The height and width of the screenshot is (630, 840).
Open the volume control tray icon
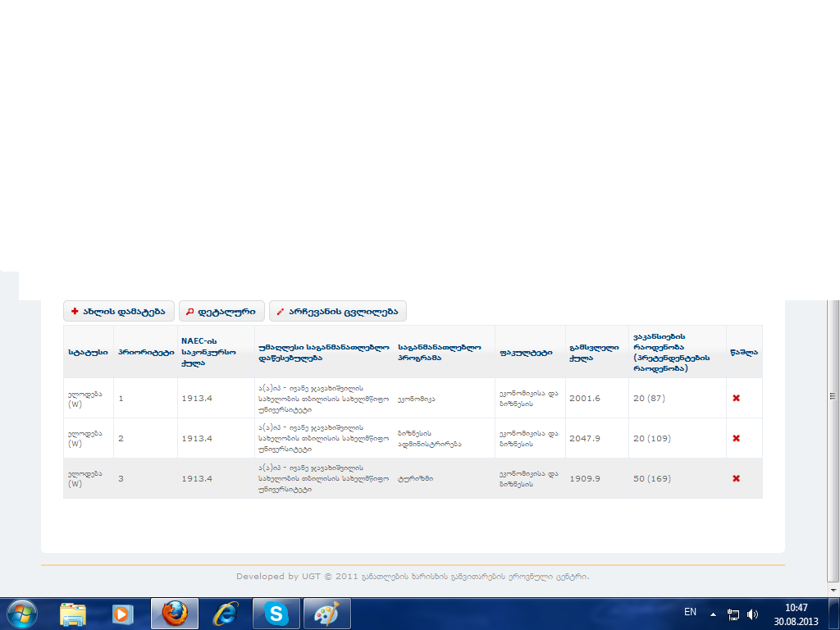pyautogui.click(x=753, y=614)
